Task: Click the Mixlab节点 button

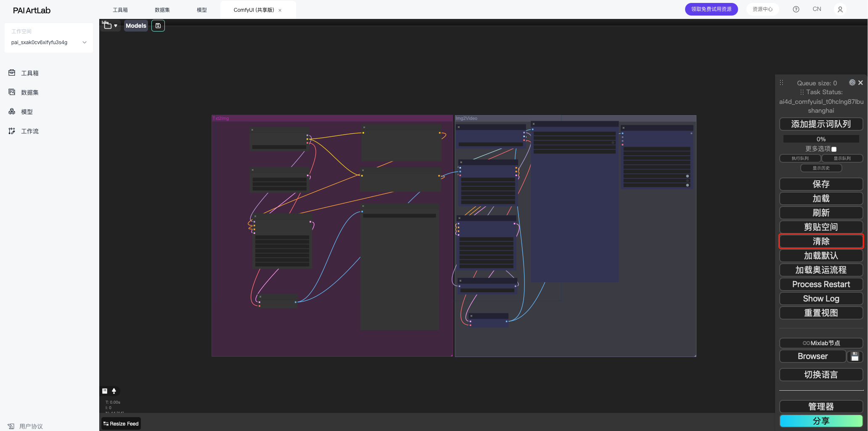Action: [821, 343]
